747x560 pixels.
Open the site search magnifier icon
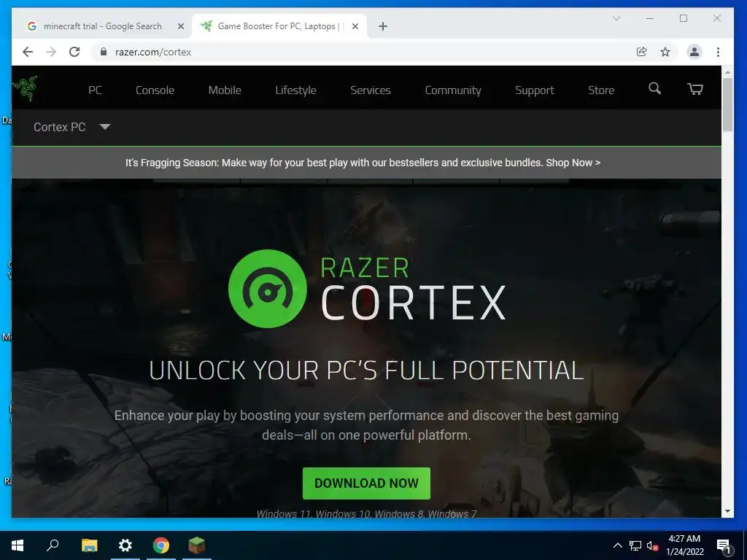[x=654, y=88]
